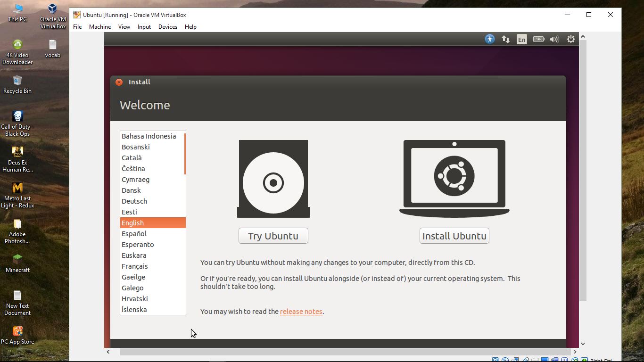Select Cymraeg in the language list

point(152,180)
